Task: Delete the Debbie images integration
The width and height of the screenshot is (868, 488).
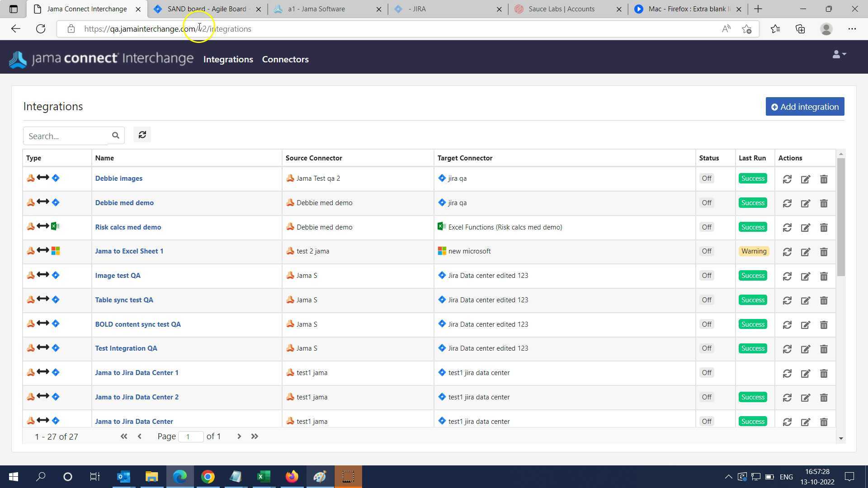Action: coord(824,179)
